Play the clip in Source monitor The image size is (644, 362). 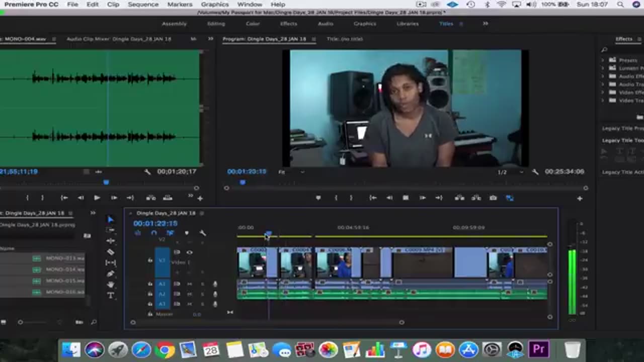coord(97,198)
